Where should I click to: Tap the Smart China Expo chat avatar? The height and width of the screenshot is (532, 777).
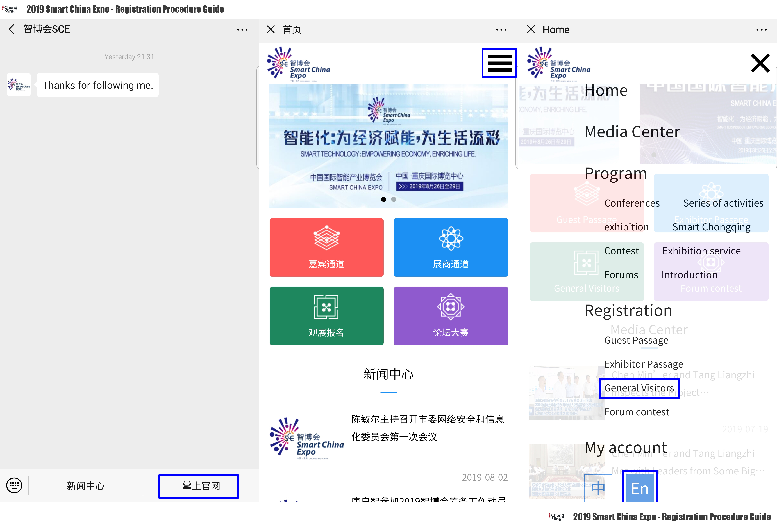pos(19,85)
